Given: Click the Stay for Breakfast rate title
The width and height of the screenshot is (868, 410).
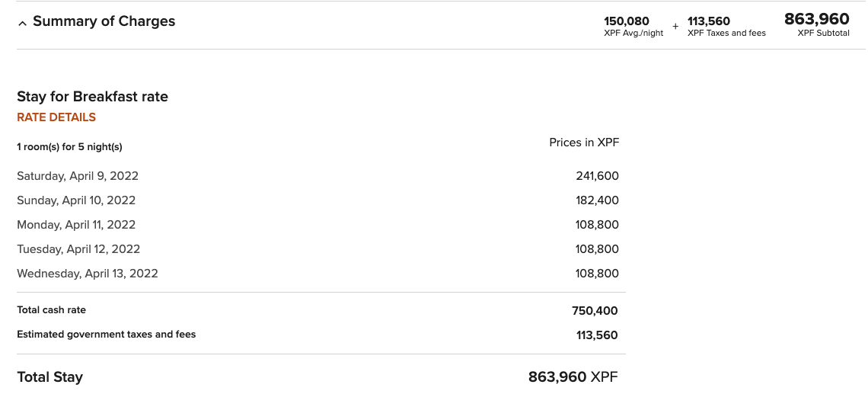Looking at the screenshot, I should coord(92,97).
